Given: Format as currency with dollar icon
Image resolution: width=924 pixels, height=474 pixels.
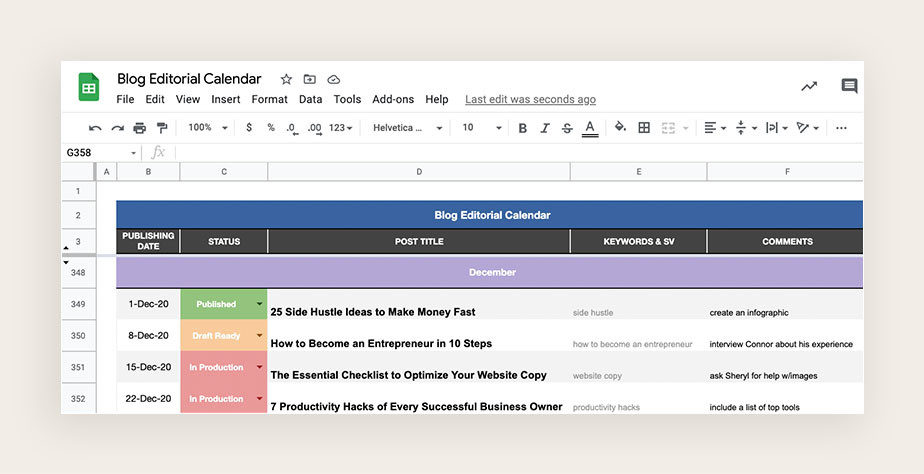Looking at the screenshot, I should 249,127.
